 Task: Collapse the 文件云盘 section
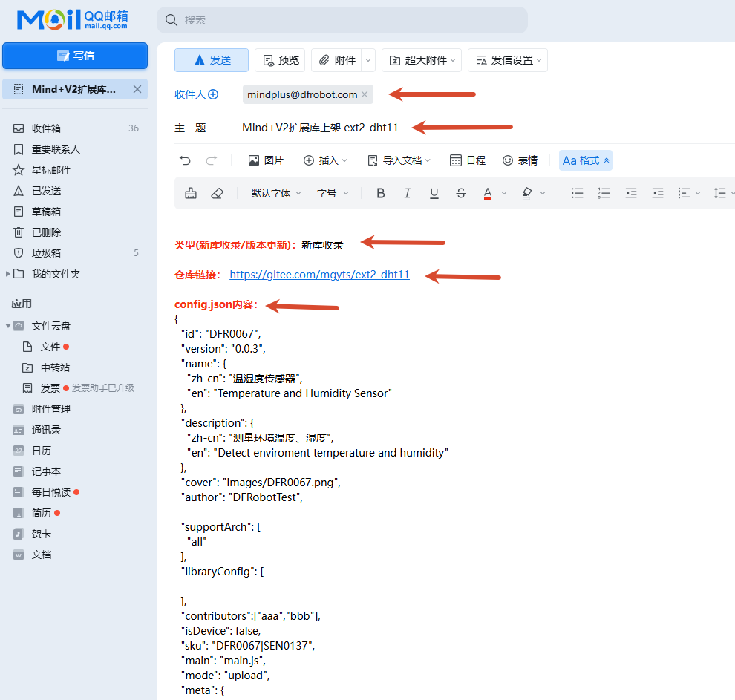pyautogui.click(x=8, y=326)
